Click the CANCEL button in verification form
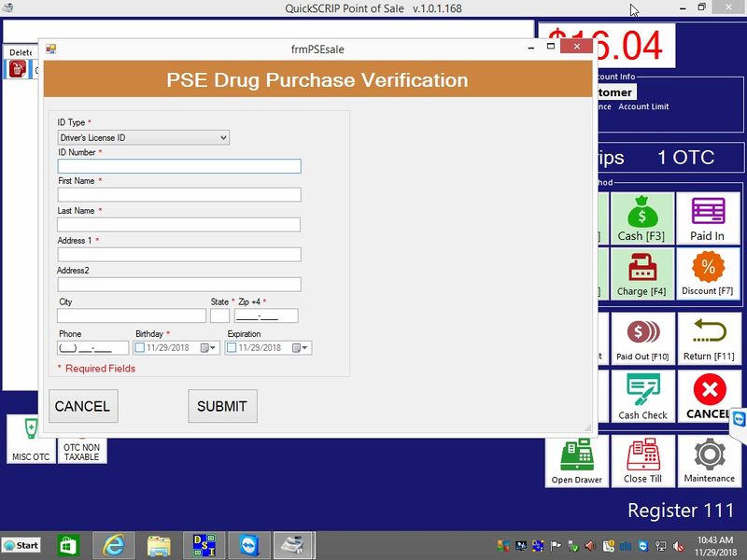This screenshot has width=747, height=560. [82, 406]
